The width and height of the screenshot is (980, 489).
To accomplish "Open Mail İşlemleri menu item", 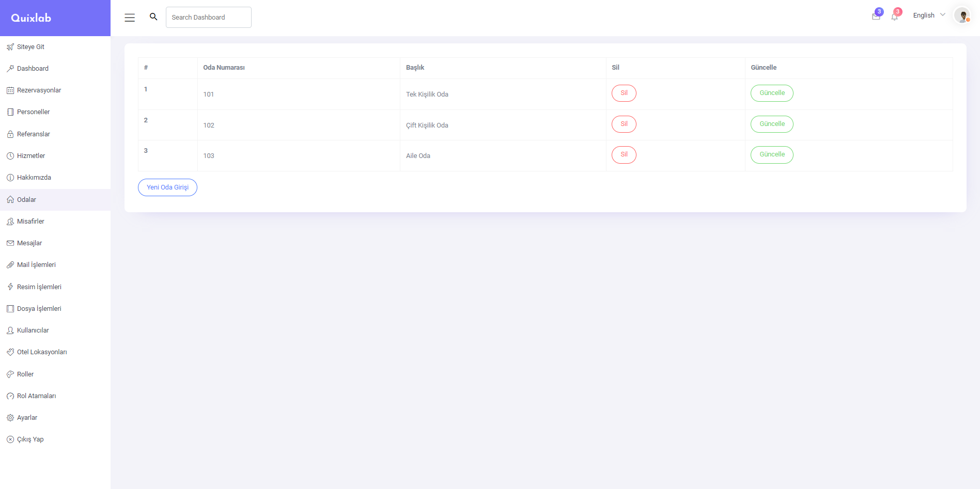I will [x=55, y=265].
